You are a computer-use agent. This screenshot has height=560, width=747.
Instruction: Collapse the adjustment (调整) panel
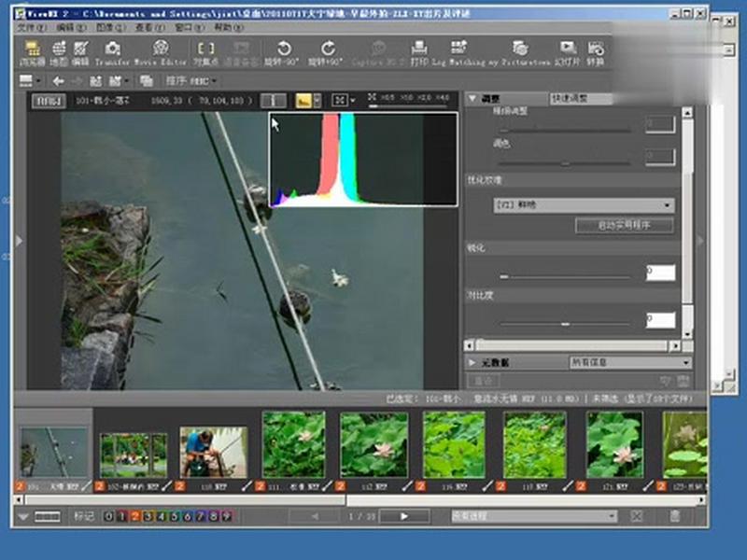472,98
